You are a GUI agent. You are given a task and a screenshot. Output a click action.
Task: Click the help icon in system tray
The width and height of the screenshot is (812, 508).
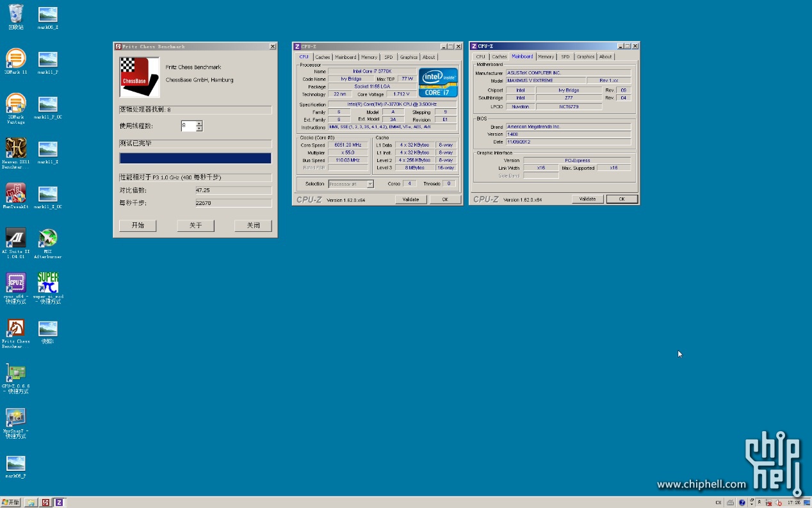coord(742,503)
